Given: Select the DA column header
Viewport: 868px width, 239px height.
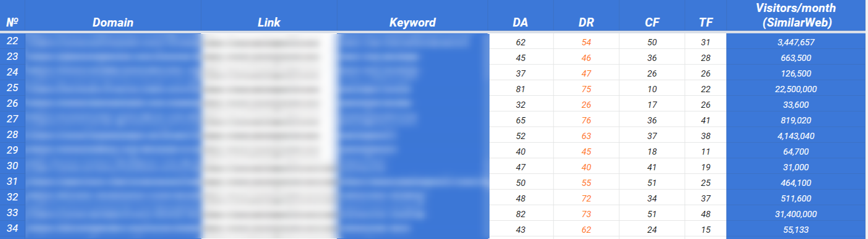Looking at the screenshot, I should 520,22.
